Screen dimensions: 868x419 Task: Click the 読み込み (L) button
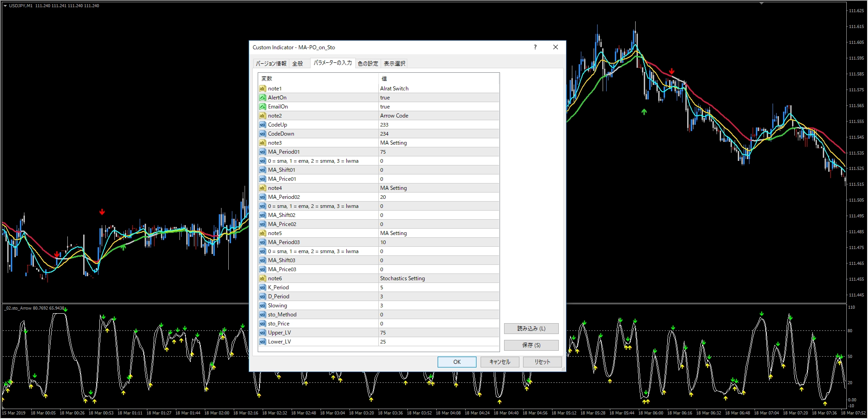531,329
